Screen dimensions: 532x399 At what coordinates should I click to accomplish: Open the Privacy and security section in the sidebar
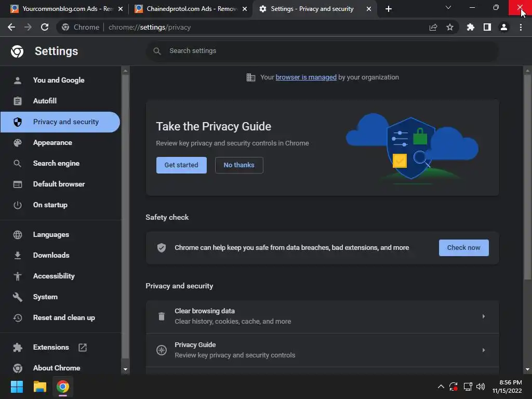coord(60,122)
